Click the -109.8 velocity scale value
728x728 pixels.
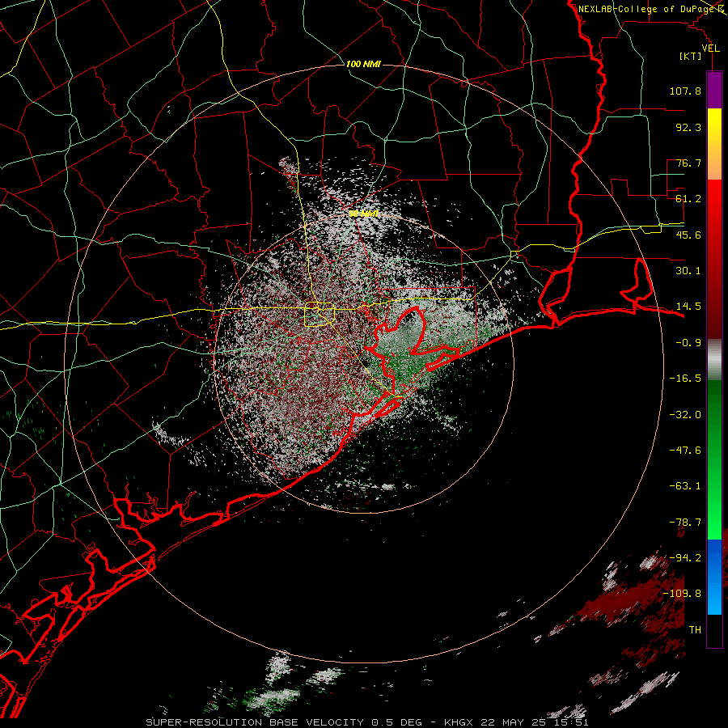pos(682,594)
